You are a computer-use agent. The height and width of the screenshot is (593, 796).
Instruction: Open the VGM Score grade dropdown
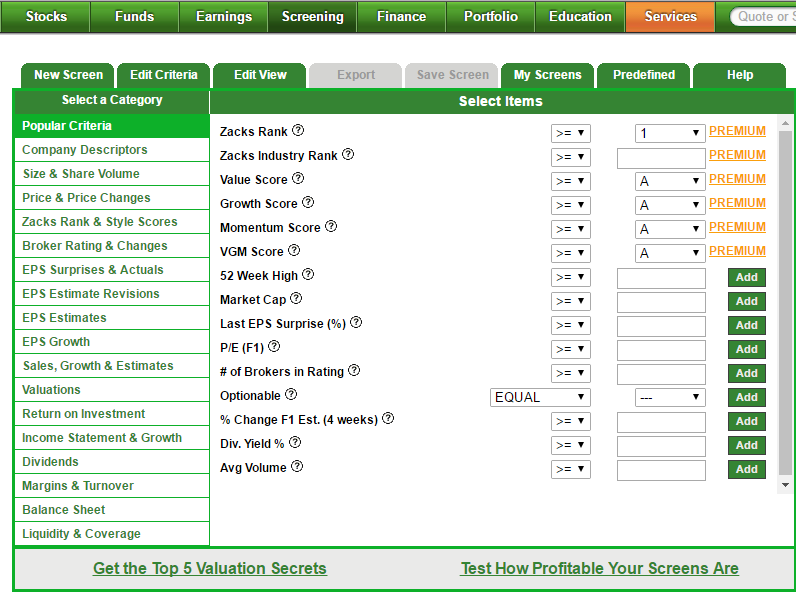tap(670, 253)
